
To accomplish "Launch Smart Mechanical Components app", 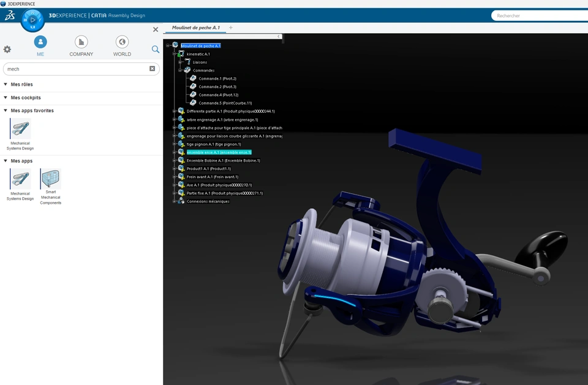I will coord(51,187).
